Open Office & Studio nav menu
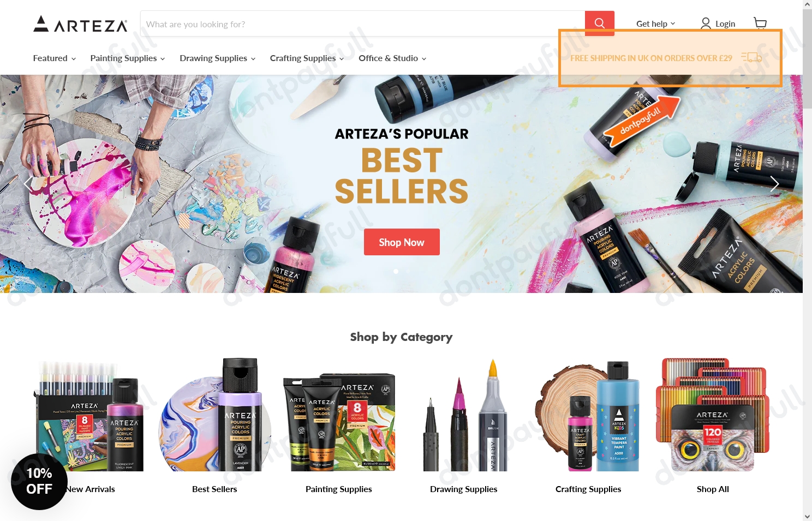Viewport: 812px width, 521px height. click(392, 58)
